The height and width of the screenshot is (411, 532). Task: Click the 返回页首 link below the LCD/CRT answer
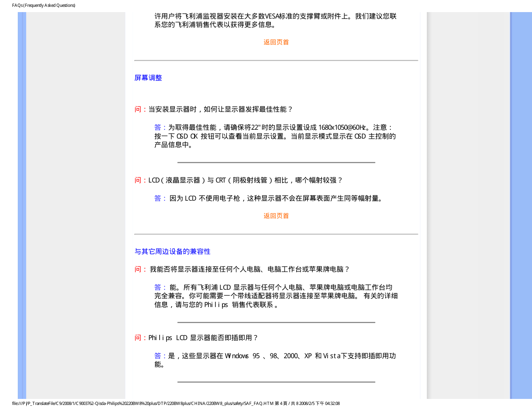(x=276, y=216)
